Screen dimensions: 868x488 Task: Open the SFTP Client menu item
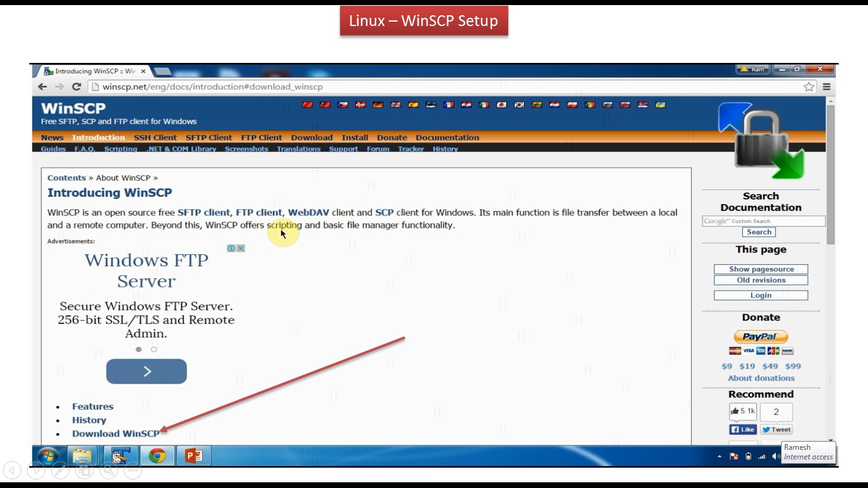click(x=209, y=137)
